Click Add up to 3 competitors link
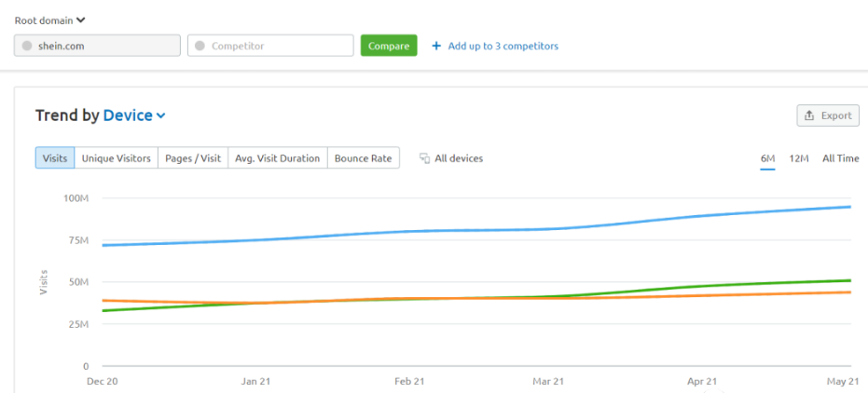 pos(503,46)
